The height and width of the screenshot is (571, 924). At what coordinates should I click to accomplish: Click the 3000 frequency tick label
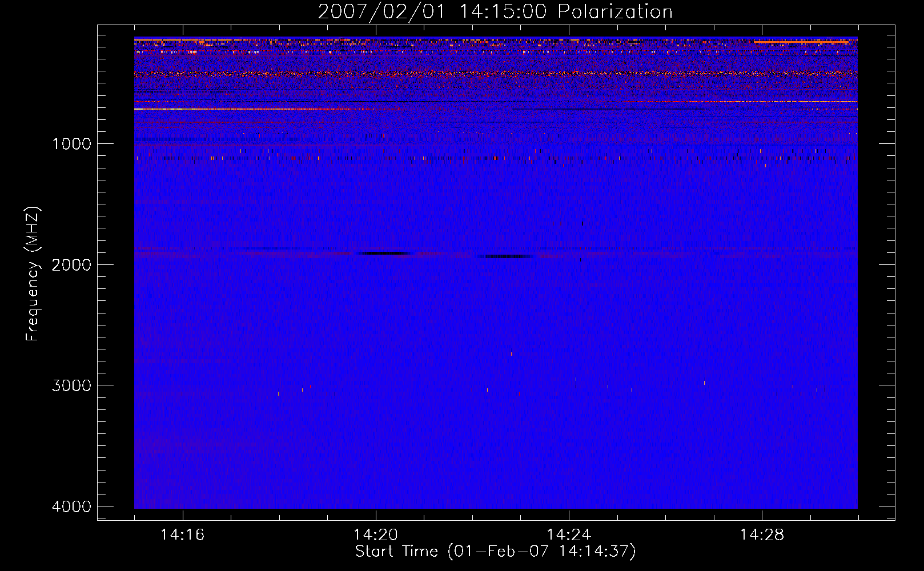point(71,385)
